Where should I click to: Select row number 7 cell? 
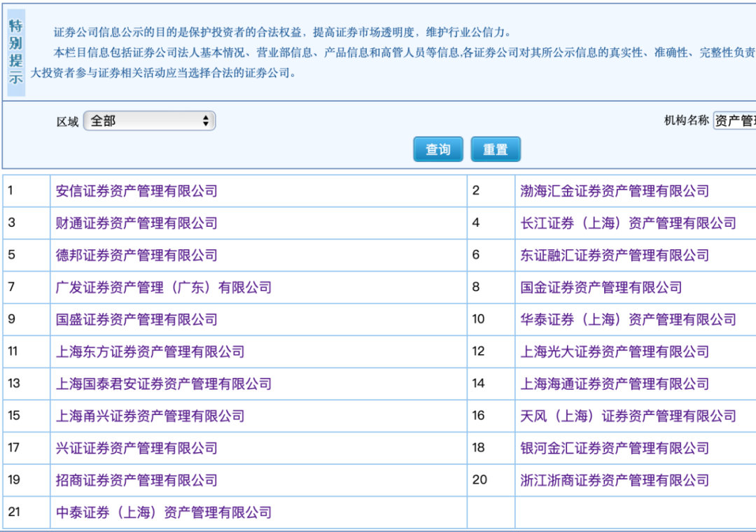coord(27,288)
